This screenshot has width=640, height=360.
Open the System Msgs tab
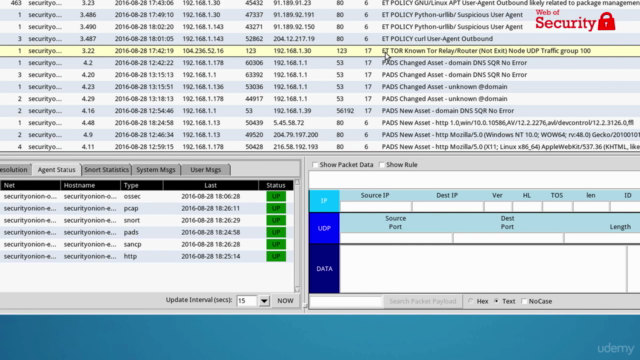point(156,169)
